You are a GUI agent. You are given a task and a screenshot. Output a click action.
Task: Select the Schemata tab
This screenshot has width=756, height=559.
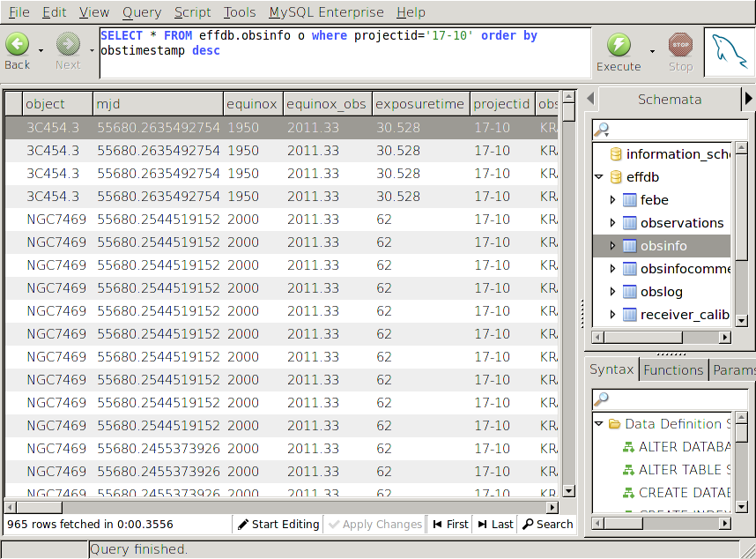coord(670,100)
